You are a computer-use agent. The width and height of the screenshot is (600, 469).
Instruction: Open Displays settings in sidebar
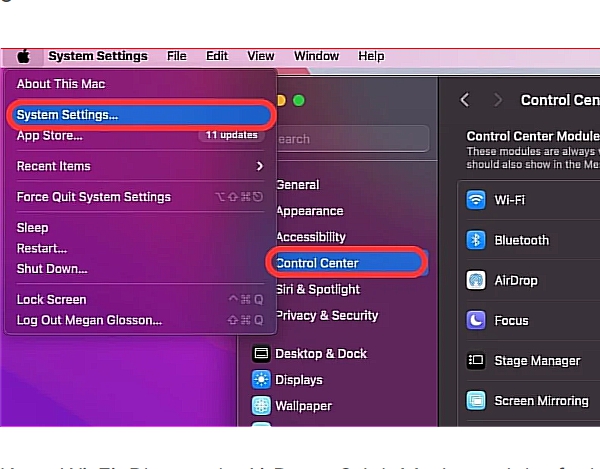click(298, 380)
